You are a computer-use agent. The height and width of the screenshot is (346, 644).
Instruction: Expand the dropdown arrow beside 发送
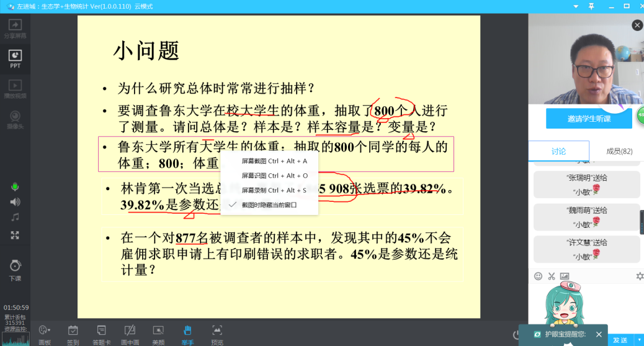pyautogui.click(x=639, y=340)
